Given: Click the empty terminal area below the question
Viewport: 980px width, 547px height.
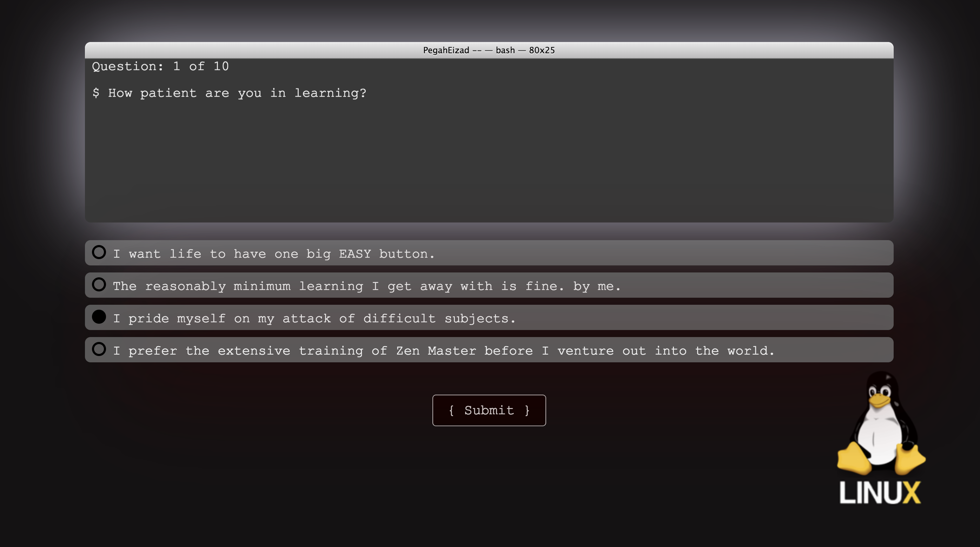Looking at the screenshot, I should point(489,160).
